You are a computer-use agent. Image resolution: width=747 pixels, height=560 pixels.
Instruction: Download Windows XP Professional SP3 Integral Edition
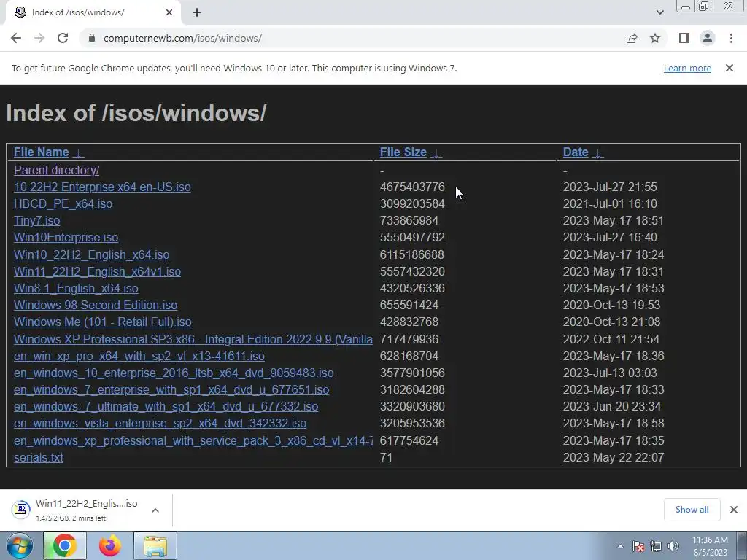point(193,339)
